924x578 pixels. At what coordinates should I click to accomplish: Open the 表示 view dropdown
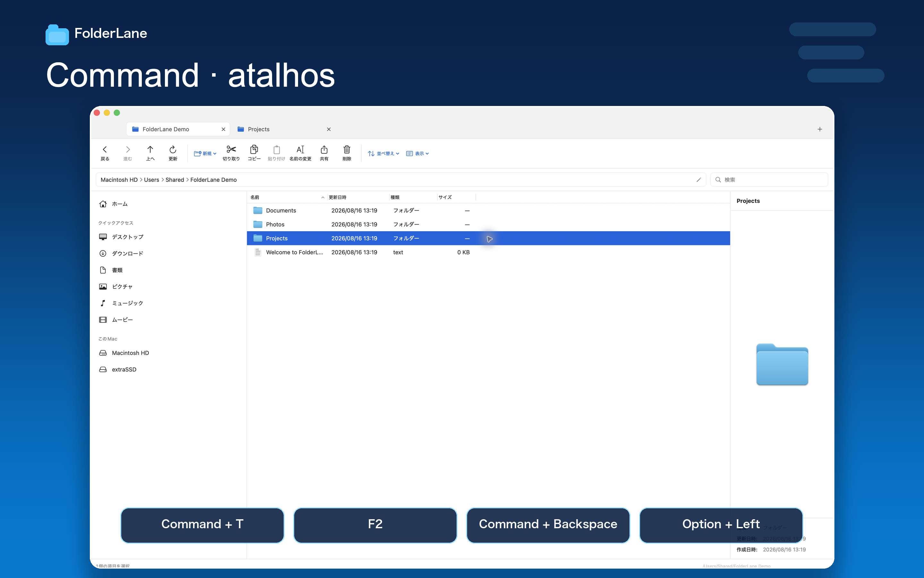coord(417,153)
